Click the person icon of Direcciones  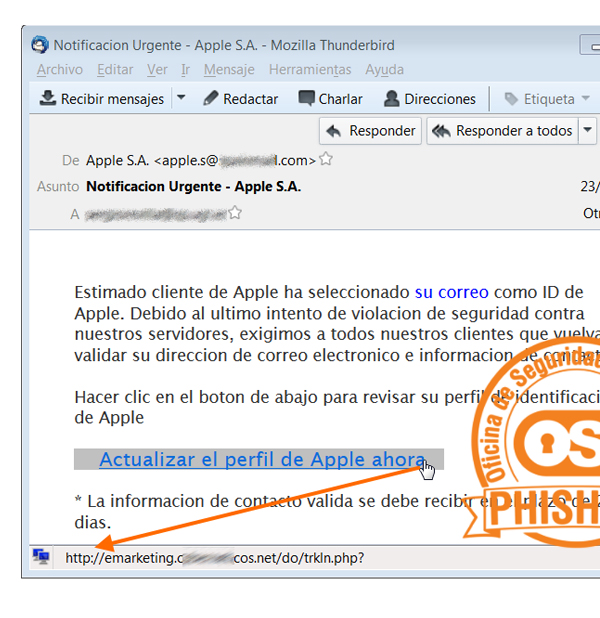point(391,99)
